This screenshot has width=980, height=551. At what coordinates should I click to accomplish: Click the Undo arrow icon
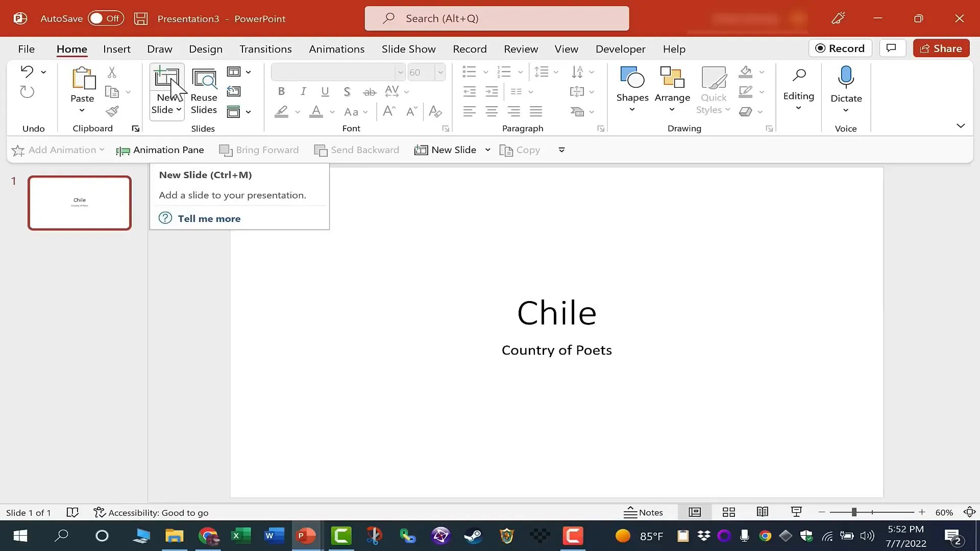click(x=27, y=71)
